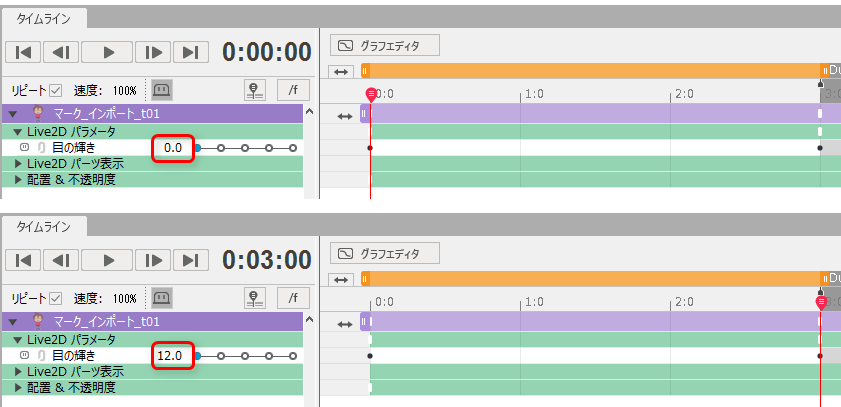This screenshot has height=407, width=841.
Task: Click horizontal fit arrows beside top orange bar
Action: pyautogui.click(x=341, y=71)
